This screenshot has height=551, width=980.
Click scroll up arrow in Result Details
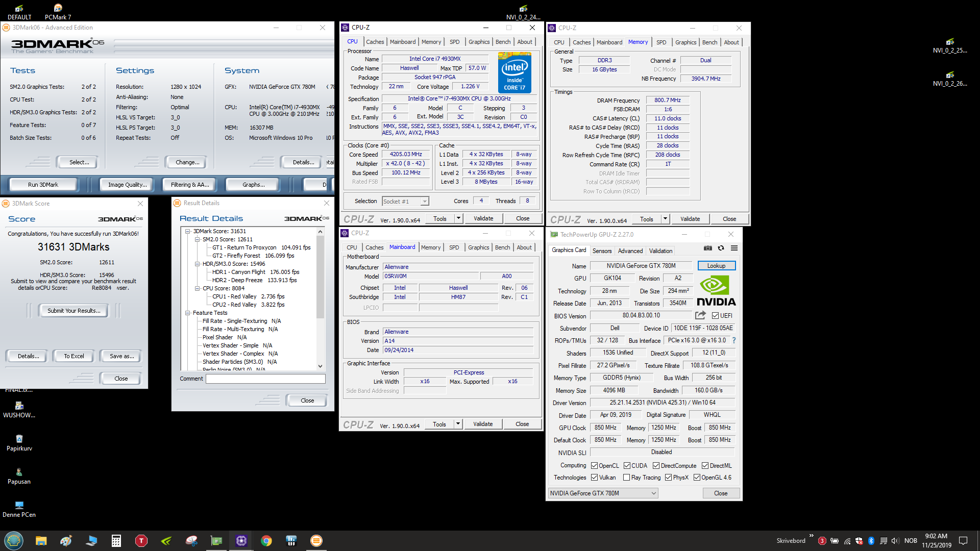tap(321, 232)
